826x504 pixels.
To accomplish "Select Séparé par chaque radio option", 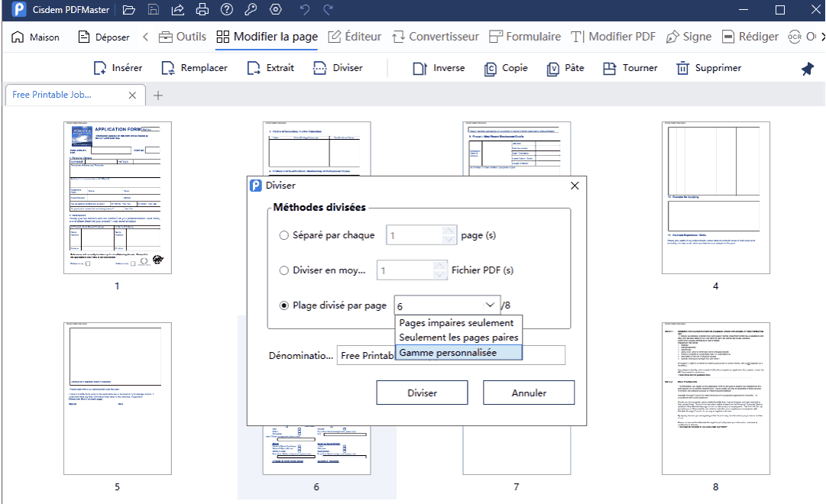I will 284,235.
